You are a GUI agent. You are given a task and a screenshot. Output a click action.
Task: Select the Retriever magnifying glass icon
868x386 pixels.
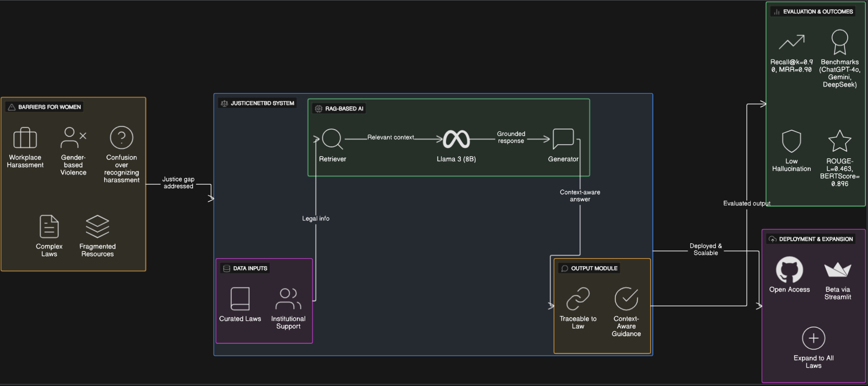(x=332, y=139)
